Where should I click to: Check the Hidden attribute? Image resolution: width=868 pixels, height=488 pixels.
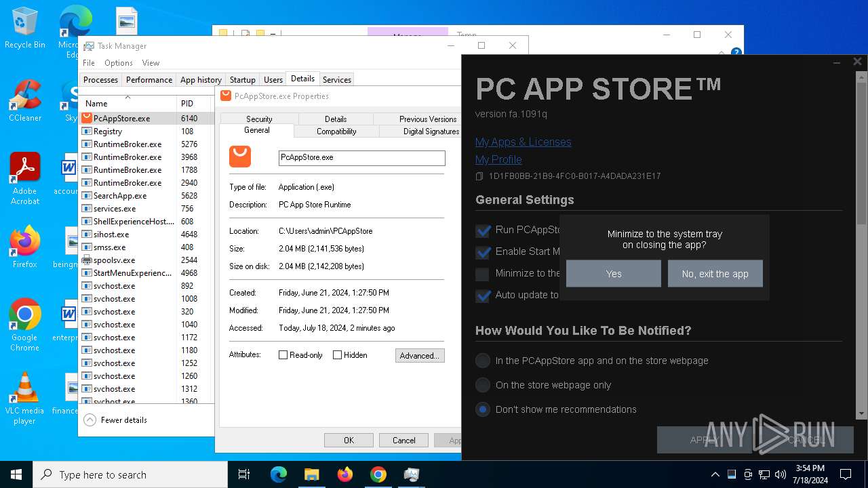[337, 354]
